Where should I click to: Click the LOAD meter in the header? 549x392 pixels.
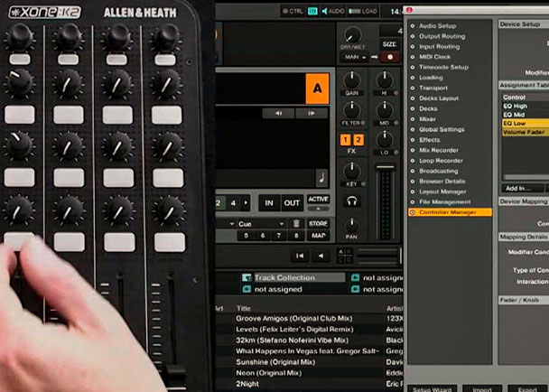363,11
